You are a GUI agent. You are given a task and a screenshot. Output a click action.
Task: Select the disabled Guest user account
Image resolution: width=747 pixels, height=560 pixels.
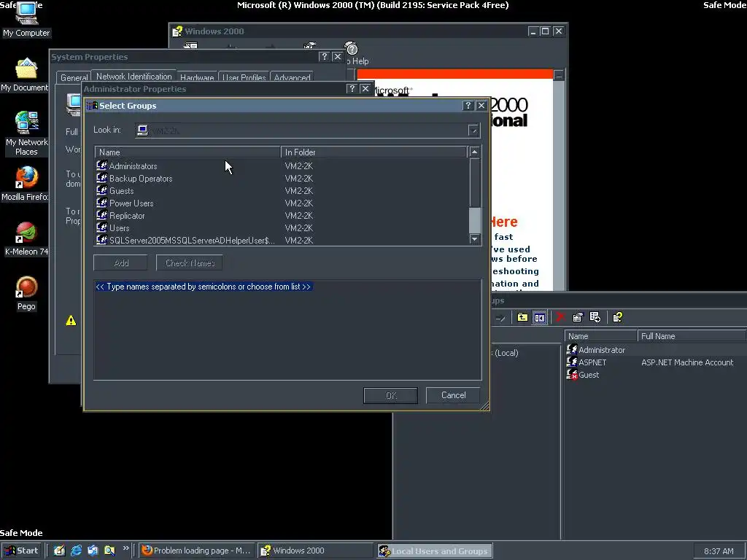click(x=583, y=375)
